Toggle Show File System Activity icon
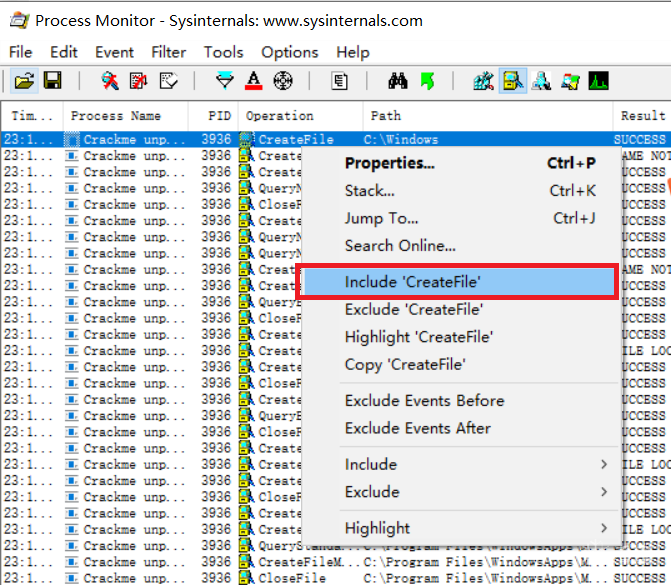The image size is (671, 585). (513, 80)
